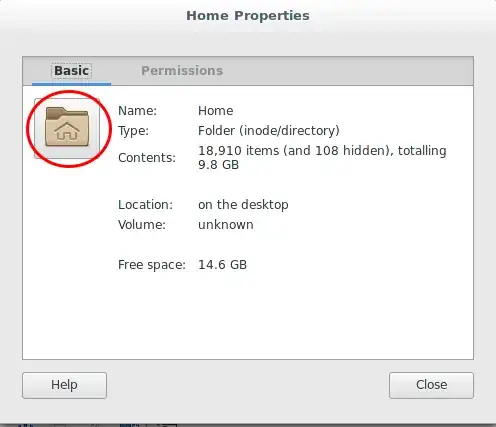The height and width of the screenshot is (427, 496).
Task: Click the Name: field label
Action: click(x=137, y=111)
